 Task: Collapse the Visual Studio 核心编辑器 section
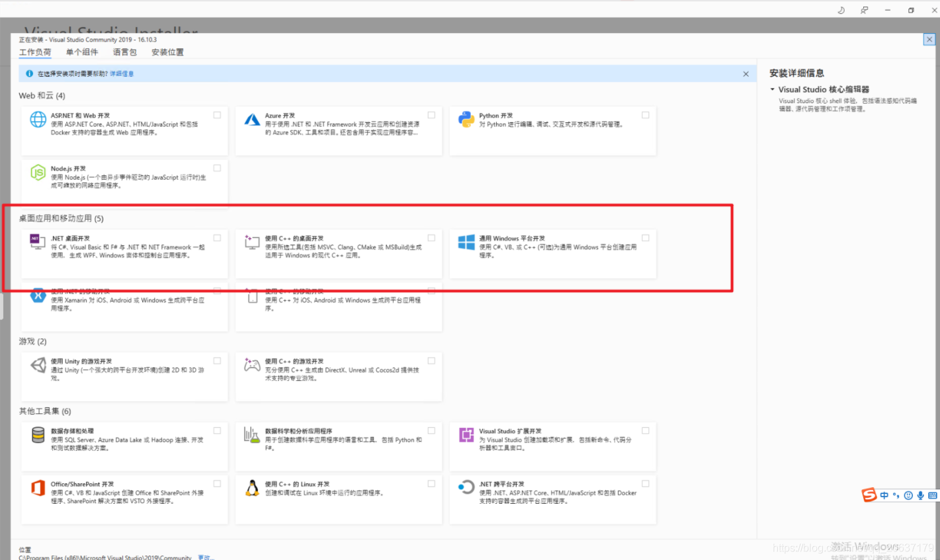tap(772, 89)
